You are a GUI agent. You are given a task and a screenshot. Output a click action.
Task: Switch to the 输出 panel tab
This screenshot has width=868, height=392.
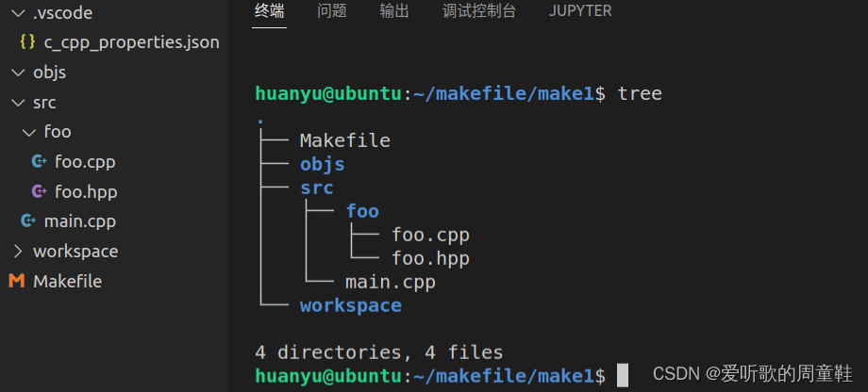[x=394, y=11]
